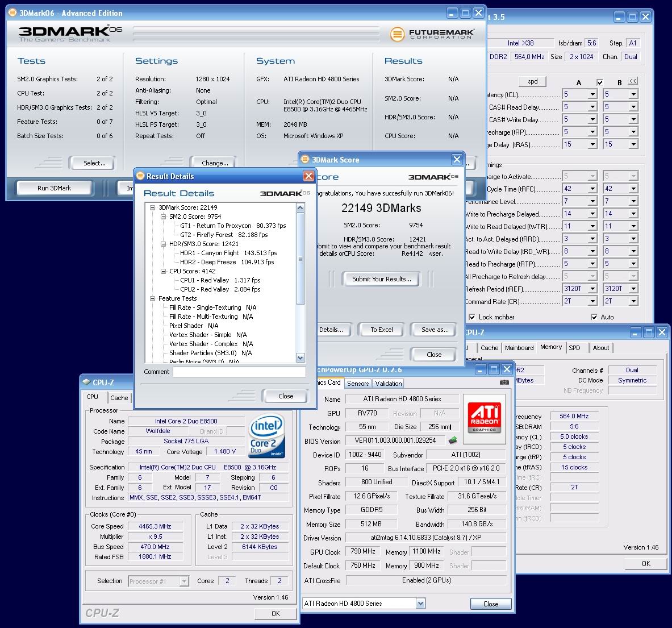Select Memory tab in rear CPU-Z window

pyautogui.click(x=550, y=347)
